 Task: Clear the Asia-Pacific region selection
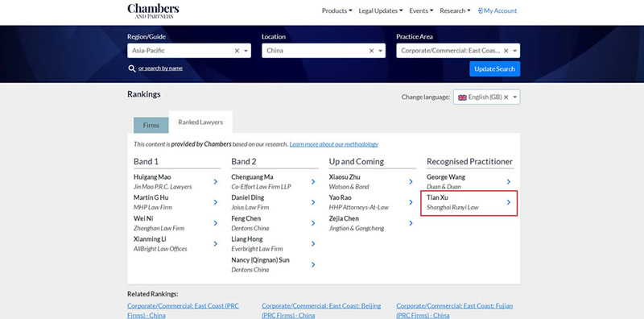(237, 51)
